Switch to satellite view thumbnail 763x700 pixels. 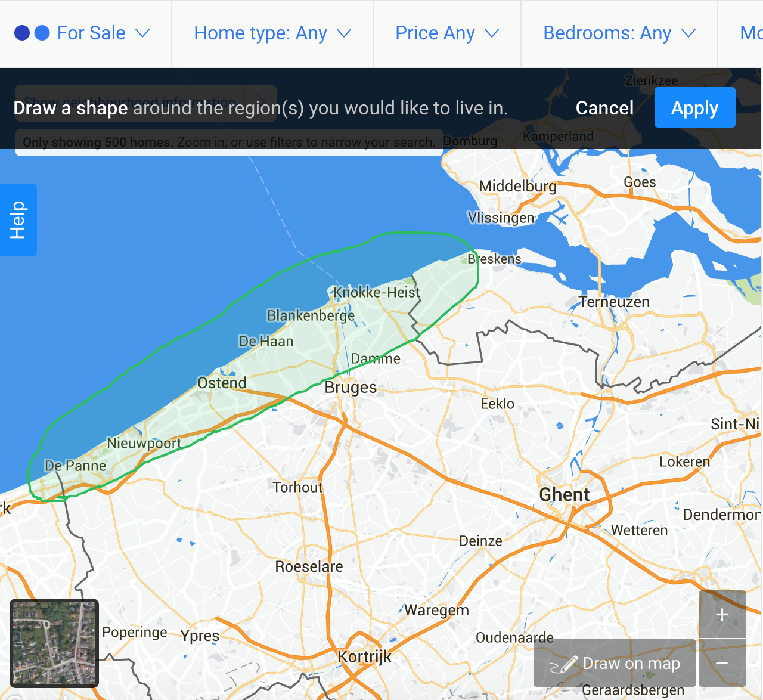pyautogui.click(x=54, y=643)
